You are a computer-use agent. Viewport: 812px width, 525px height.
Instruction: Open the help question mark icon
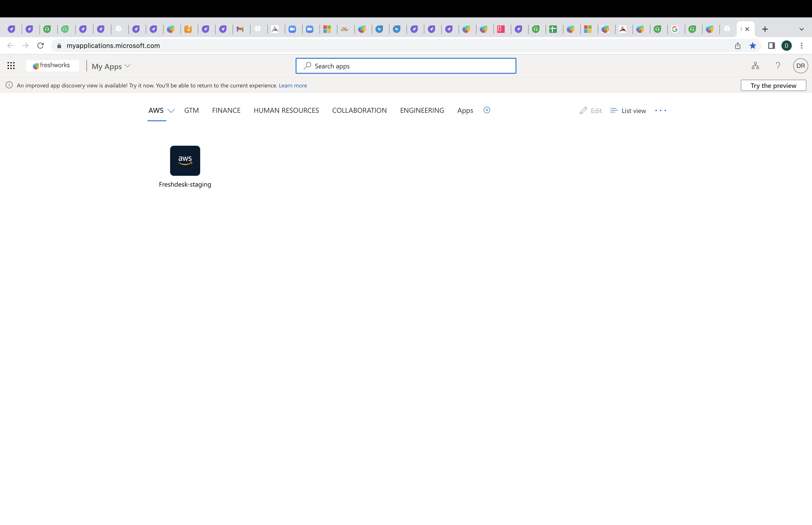click(x=778, y=66)
